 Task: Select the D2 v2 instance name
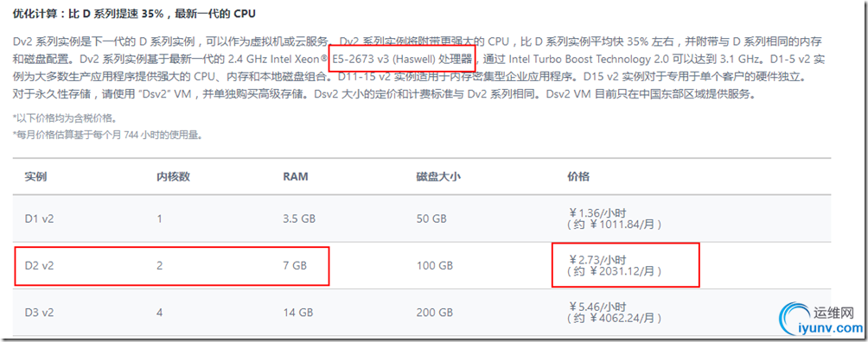pos(39,266)
